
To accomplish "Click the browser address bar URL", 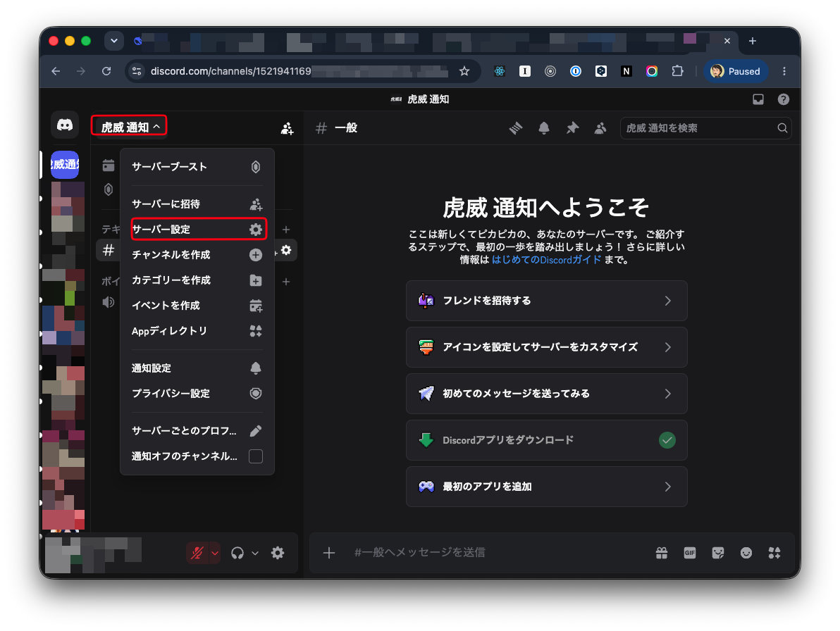I will click(x=298, y=71).
